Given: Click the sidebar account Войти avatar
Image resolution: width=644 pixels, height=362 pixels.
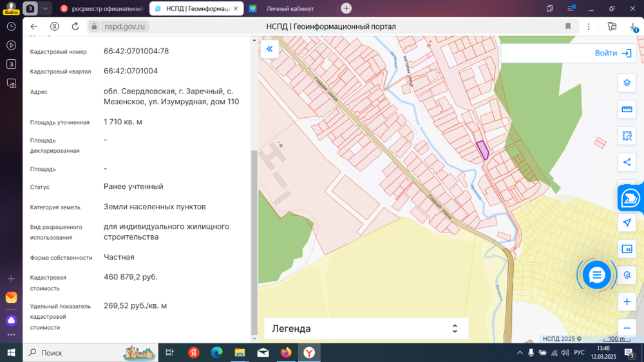Looking at the screenshot, I should [x=11, y=8].
